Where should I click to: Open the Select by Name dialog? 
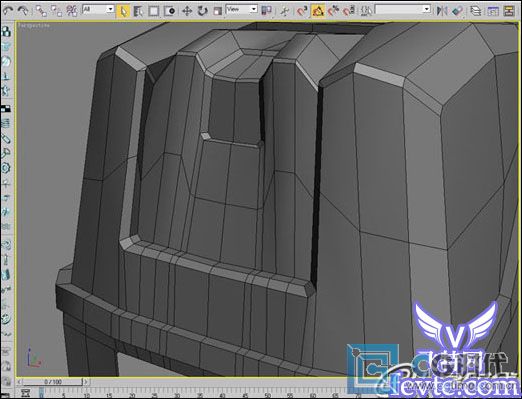[138, 11]
